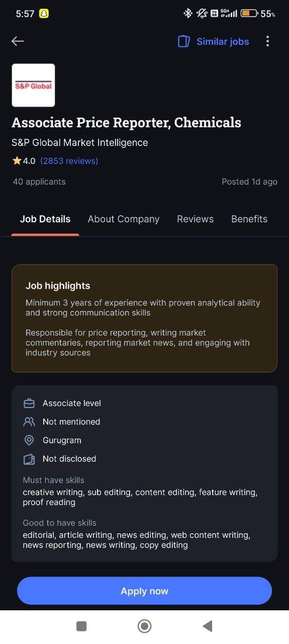The height and width of the screenshot is (644, 289).
Task: Tap the briefcase Associate level icon
Action: 29,404
